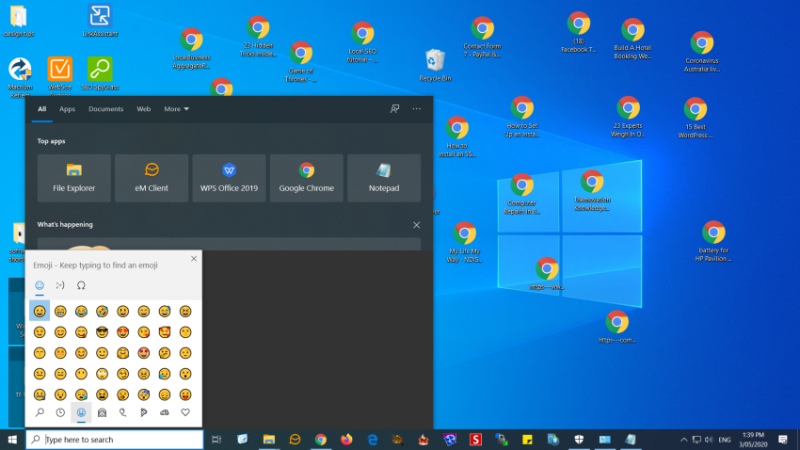The height and width of the screenshot is (450, 800).
Task: Open Notepad from Top apps
Action: coord(384,178)
